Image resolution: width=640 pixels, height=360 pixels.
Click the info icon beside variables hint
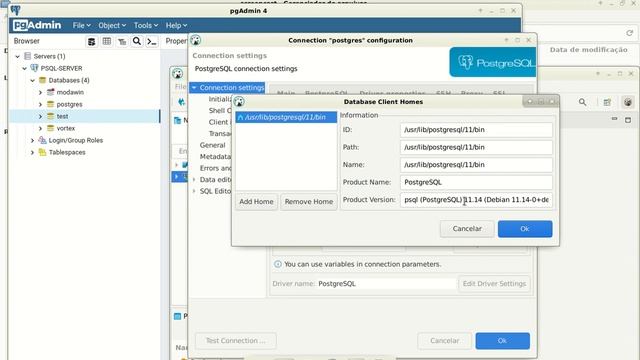pyautogui.click(x=278, y=264)
